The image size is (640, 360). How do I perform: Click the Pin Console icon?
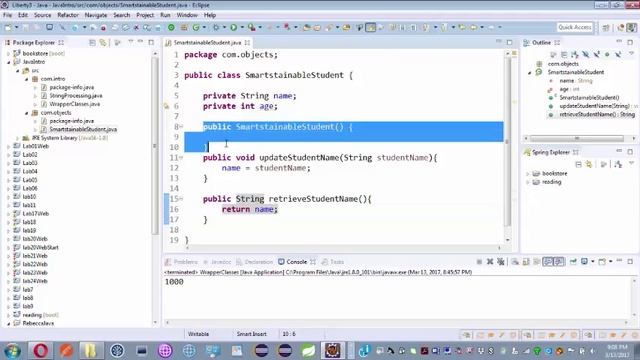pyautogui.click(x=573, y=262)
